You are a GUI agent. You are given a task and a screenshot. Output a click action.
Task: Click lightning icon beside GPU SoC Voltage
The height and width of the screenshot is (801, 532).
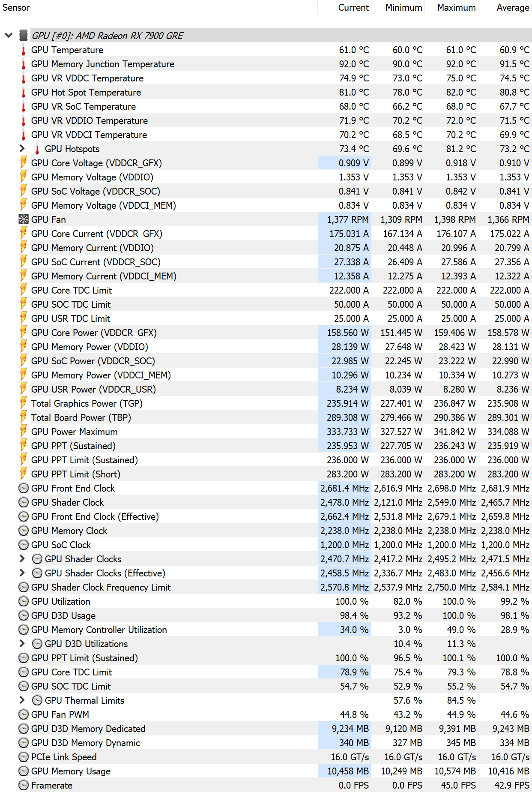pos(24,191)
